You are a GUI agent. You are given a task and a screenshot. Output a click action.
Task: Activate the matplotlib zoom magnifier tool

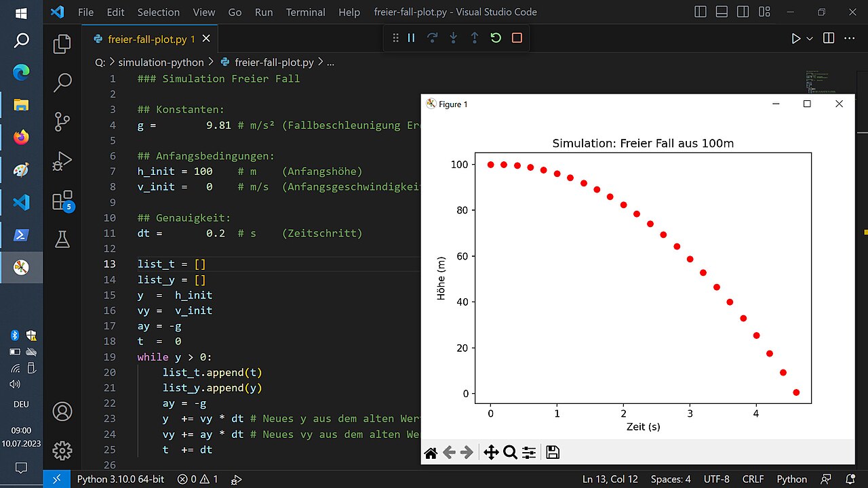pos(510,453)
